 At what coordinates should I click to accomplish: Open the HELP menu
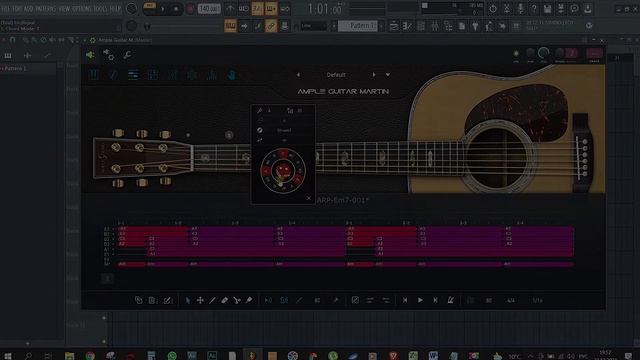pos(115,8)
